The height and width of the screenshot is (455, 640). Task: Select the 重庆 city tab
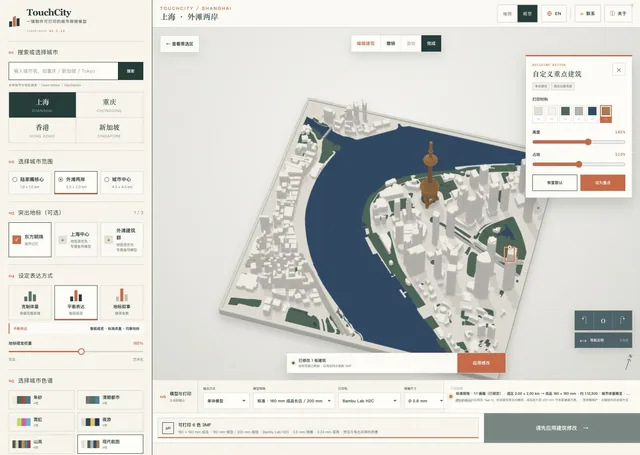point(109,105)
